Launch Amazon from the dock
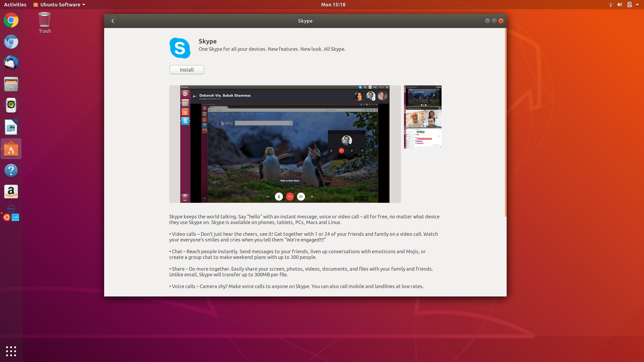The height and width of the screenshot is (362, 644). (11, 192)
